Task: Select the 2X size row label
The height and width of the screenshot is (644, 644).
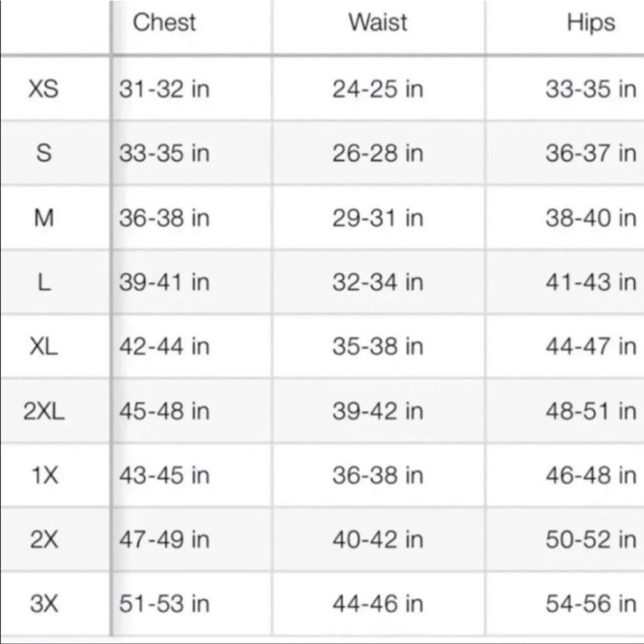Action: coord(44,539)
